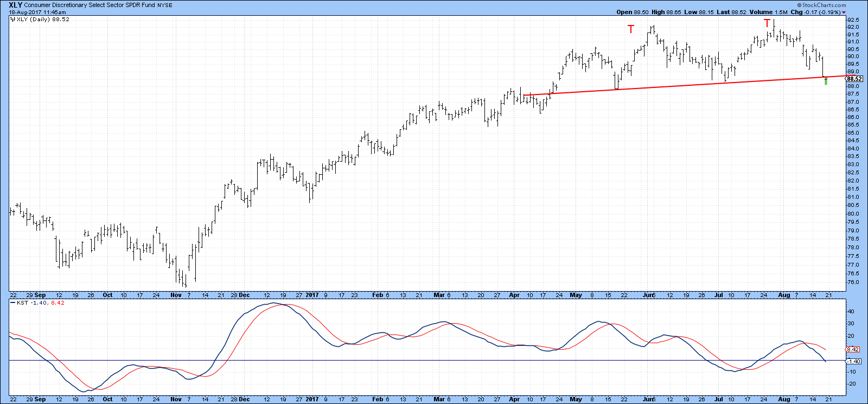
Task: Click 'Nov' on the price panel date axis
Action: (x=176, y=295)
